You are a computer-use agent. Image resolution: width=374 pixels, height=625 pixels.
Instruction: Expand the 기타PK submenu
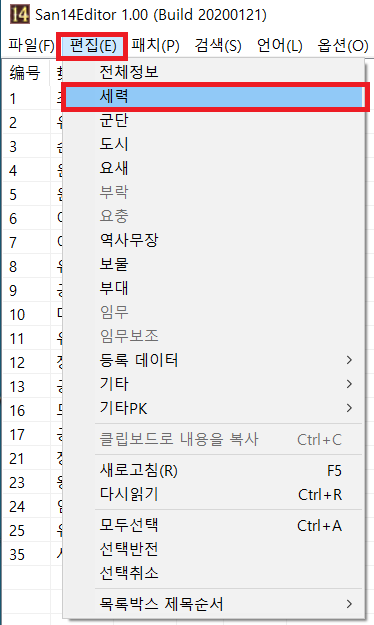click(215, 408)
